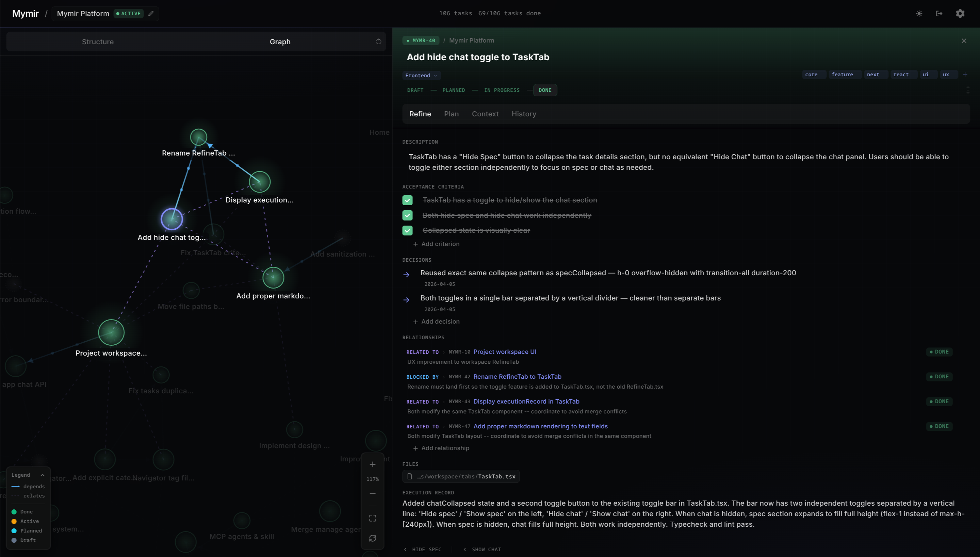
Task: Switch to the Structure tab
Action: coord(98,42)
